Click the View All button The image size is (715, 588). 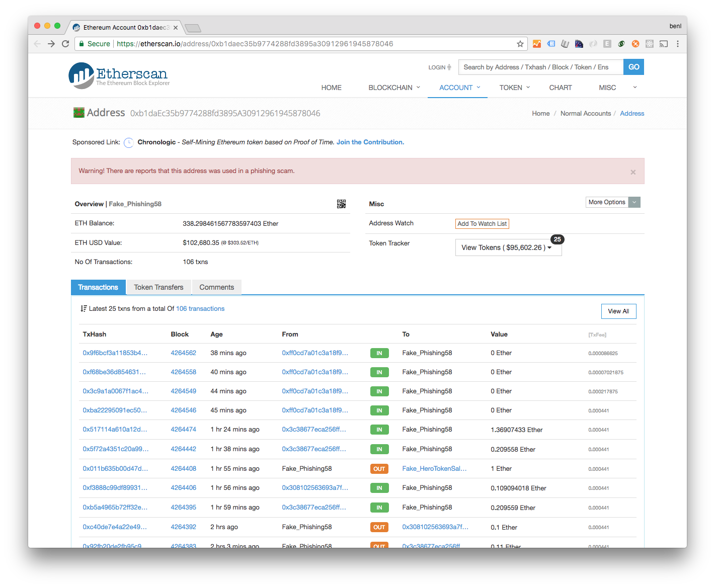point(618,311)
